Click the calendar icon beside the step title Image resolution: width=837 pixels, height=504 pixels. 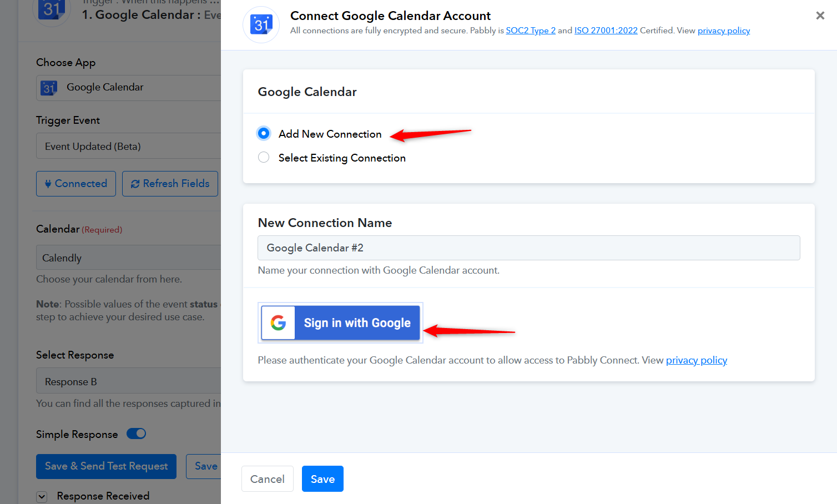[51, 10]
